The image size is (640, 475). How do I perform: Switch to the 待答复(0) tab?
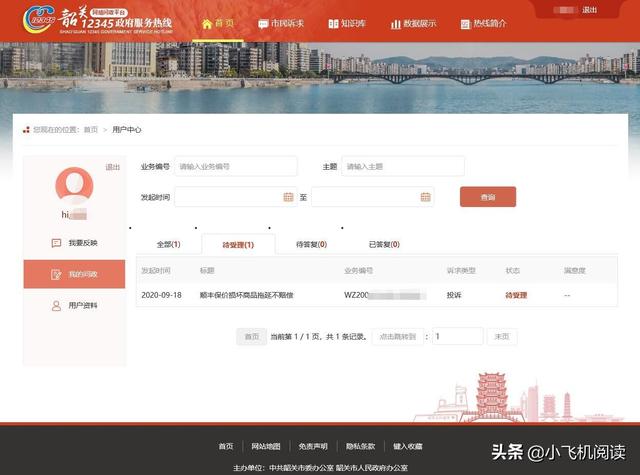[312, 244]
